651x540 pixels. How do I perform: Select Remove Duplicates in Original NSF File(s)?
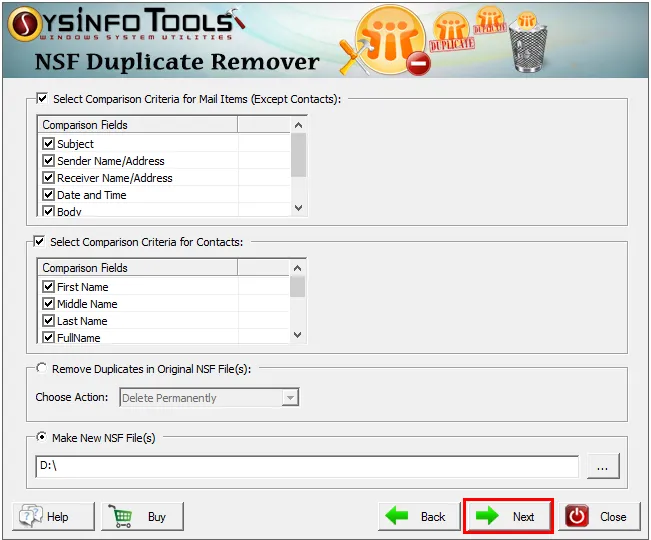[42, 368]
